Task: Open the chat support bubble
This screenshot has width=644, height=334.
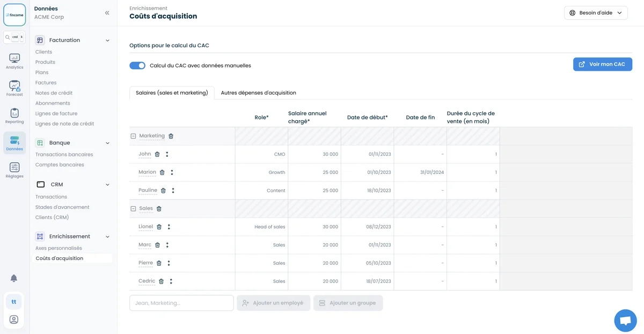Action: click(x=625, y=321)
